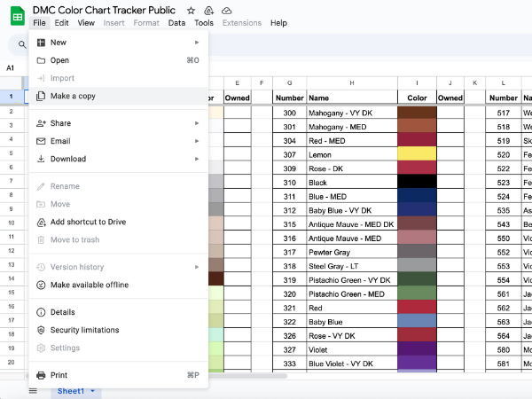The width and height of the screenshot is (532, 399).
Task: Expand the New submenu arrow
Action: tap(197, 43)
